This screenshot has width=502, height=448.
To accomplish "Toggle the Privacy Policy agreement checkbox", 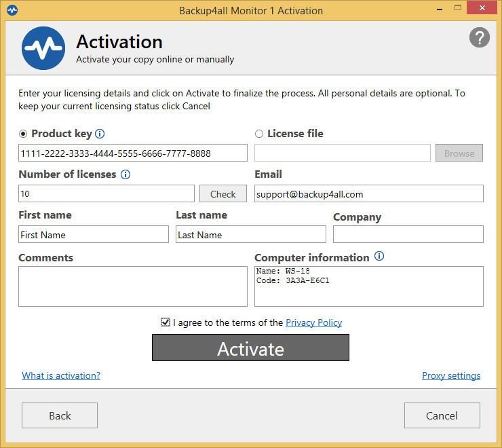I will point(166,322).
